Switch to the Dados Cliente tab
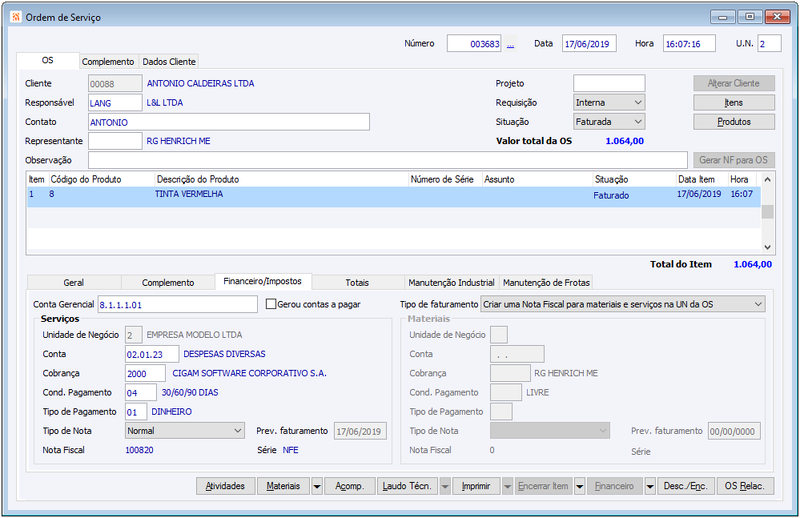 click(x=169, y=62)
